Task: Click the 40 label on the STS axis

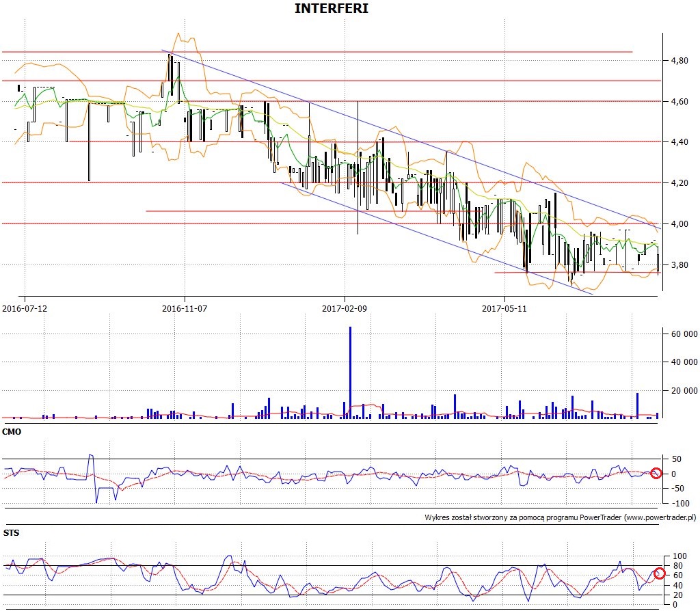Action: (677, 586)
